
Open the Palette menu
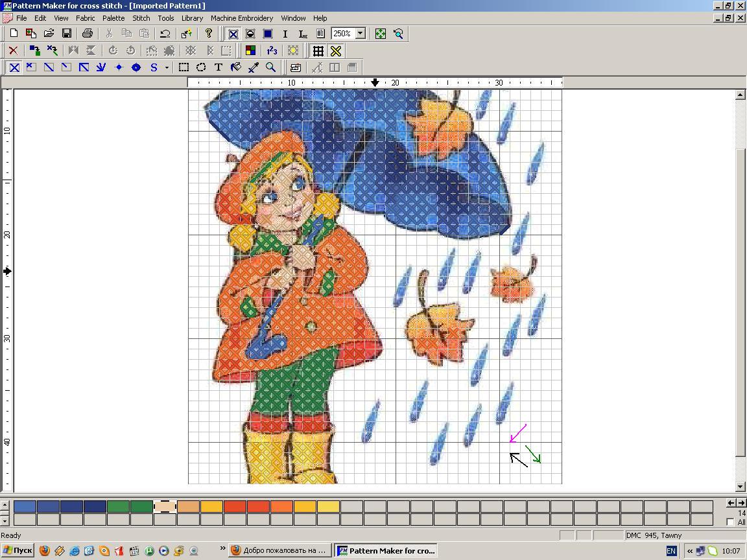(113, 18)
